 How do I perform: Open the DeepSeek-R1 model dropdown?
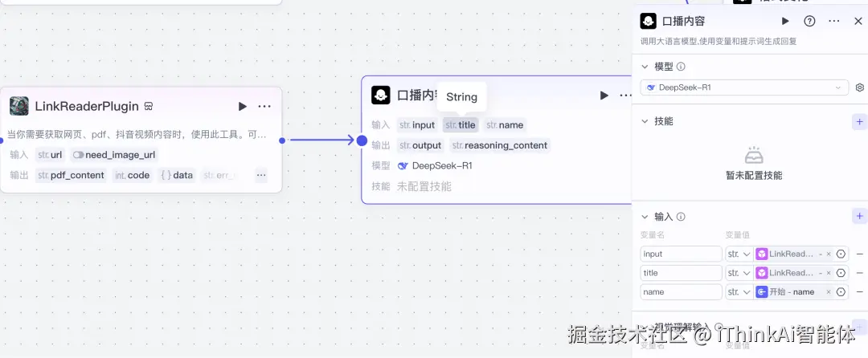(x=744, y=87)
